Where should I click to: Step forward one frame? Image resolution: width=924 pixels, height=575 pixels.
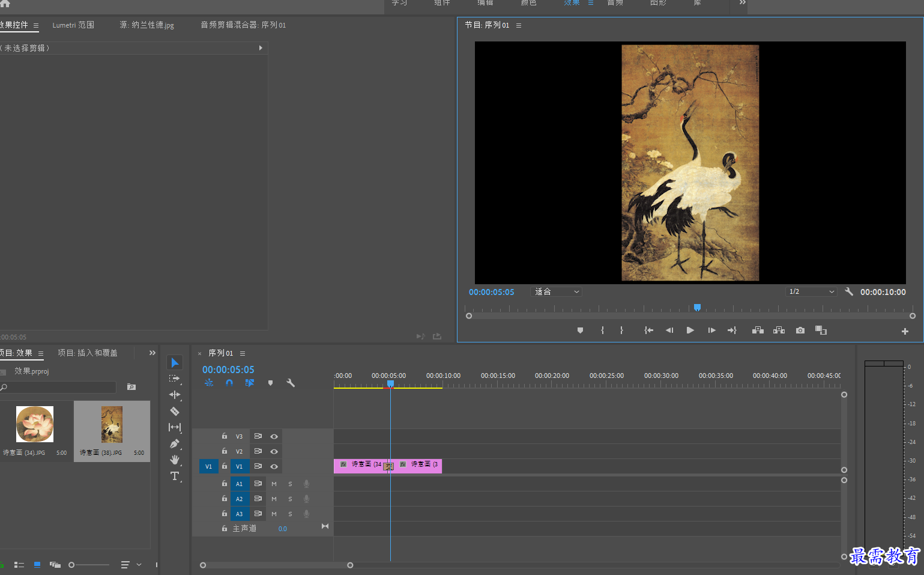click(711, 330)
